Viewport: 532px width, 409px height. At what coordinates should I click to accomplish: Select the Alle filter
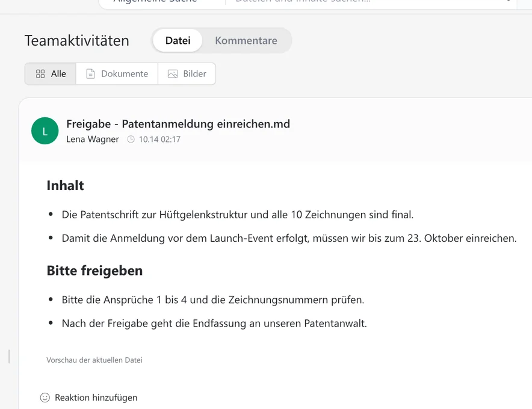click(51, 73)
